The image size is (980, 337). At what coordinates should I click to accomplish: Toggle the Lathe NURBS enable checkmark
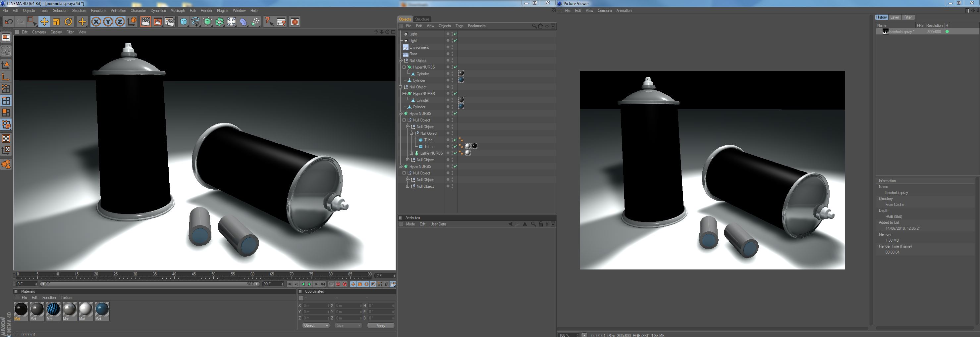click(x=456, y=153)
